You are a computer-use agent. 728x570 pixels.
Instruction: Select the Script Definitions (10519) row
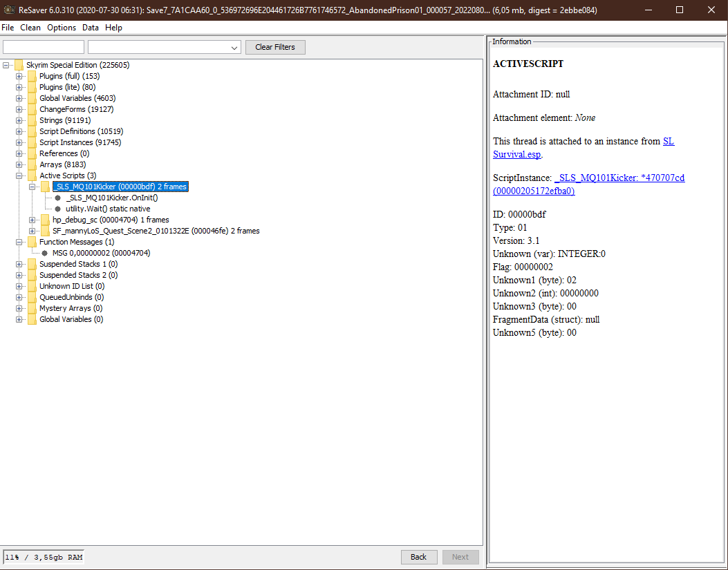(82, 131)
